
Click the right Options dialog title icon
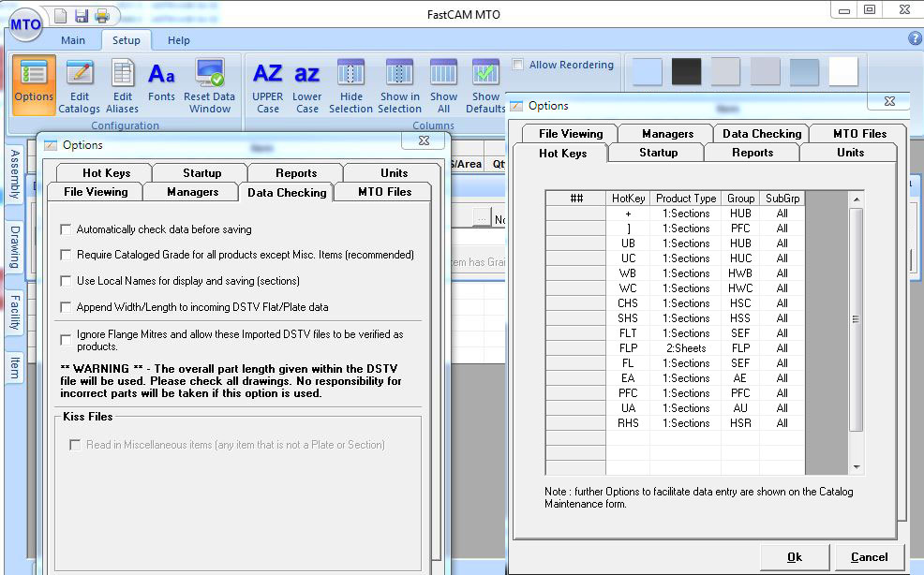[x=516, y=106]
